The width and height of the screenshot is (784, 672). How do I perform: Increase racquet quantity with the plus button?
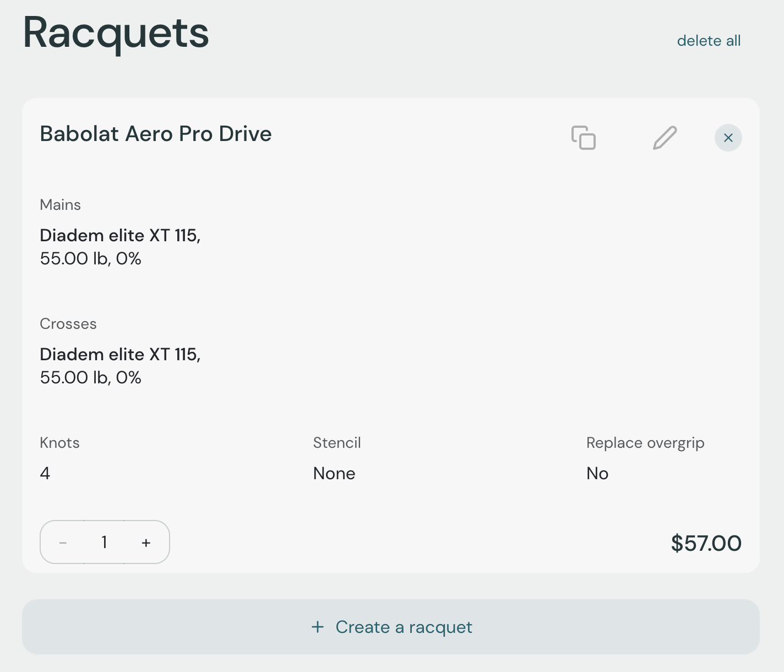(x=146, y=543)
